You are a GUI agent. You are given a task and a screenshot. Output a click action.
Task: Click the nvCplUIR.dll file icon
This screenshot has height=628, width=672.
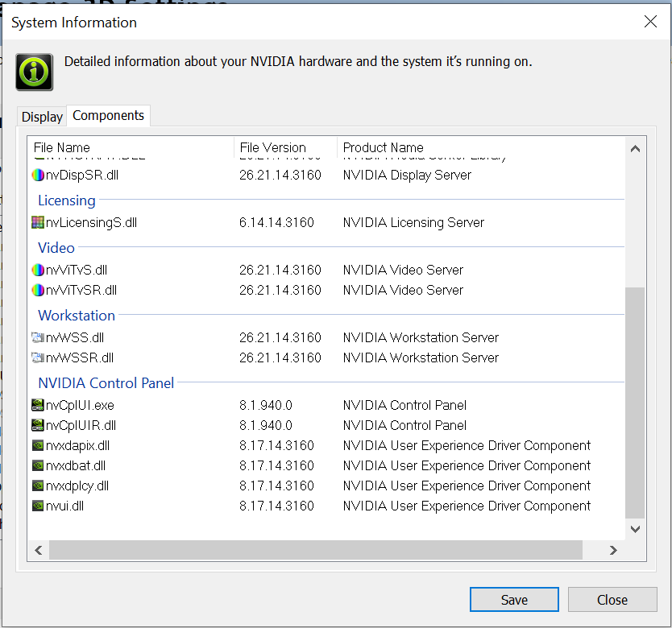38,425
